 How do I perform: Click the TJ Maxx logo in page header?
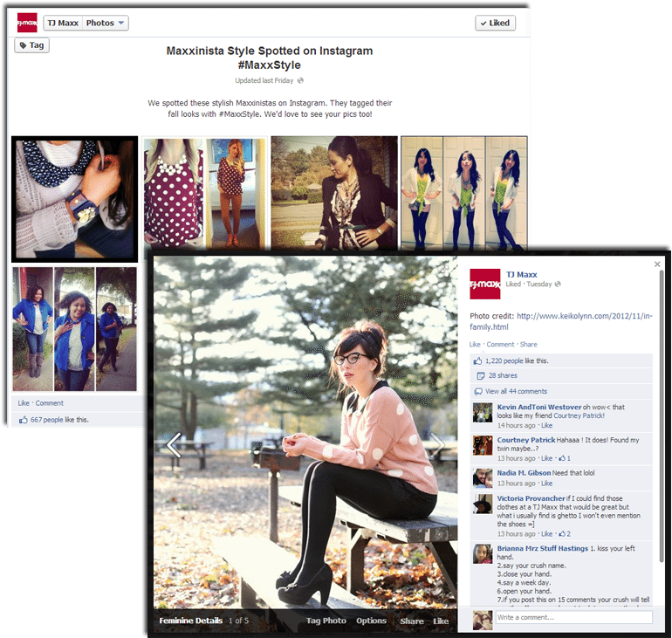coord(27,23)
